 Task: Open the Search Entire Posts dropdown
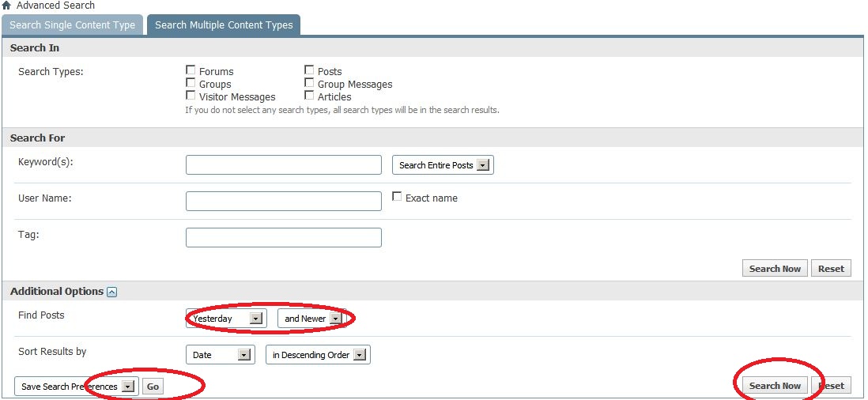click(443, 165)
